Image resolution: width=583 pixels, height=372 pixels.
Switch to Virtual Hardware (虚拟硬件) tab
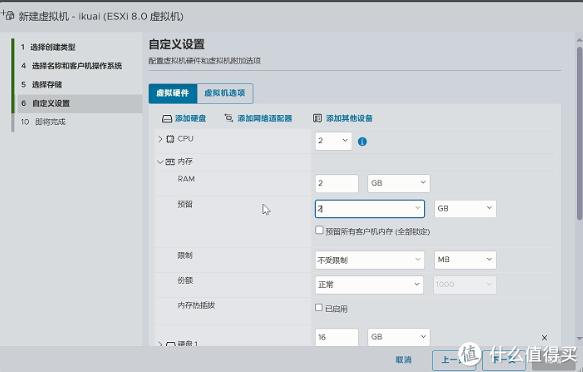tap(173, 93)
